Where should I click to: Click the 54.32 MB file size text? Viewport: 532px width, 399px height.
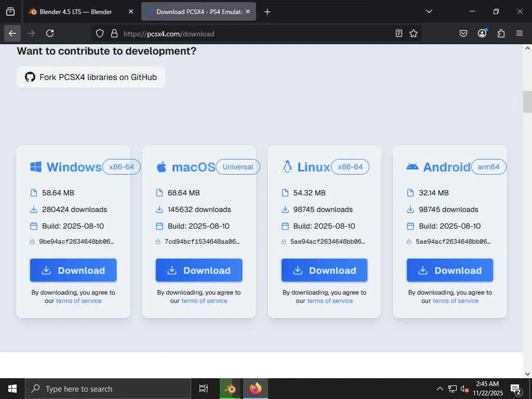click(310, 193)
